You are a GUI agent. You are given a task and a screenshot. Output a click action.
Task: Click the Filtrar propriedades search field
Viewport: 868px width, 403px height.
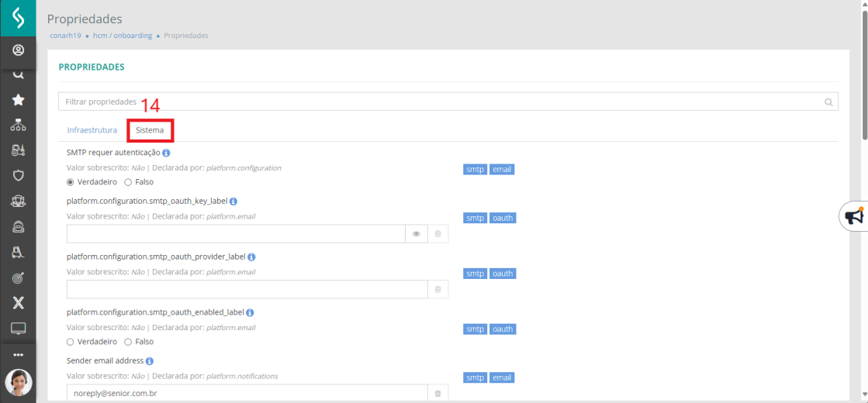coord(448,102)
